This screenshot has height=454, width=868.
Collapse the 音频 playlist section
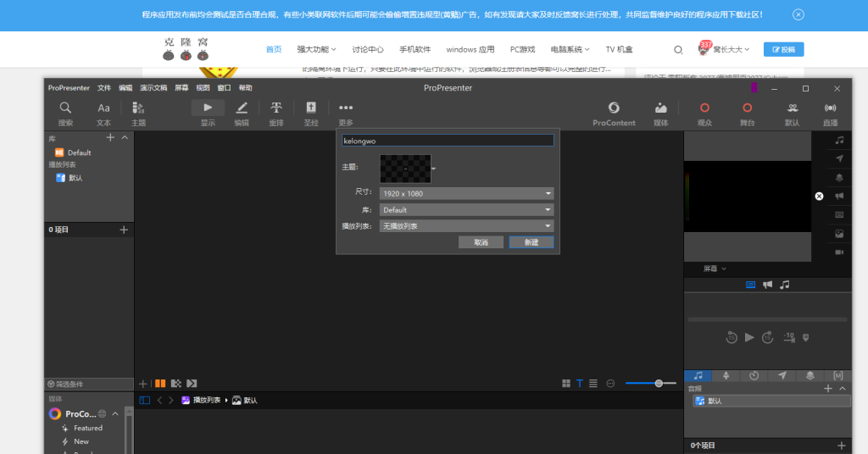point(843,389)
